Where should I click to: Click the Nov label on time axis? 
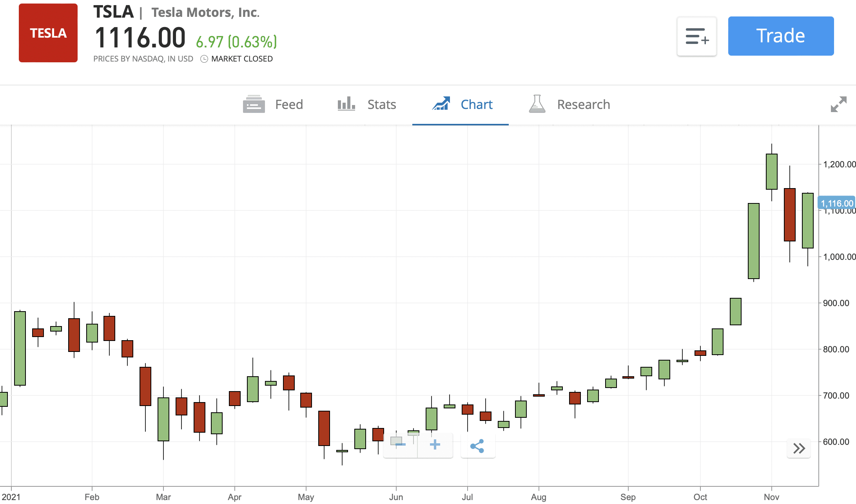point(771,497)
